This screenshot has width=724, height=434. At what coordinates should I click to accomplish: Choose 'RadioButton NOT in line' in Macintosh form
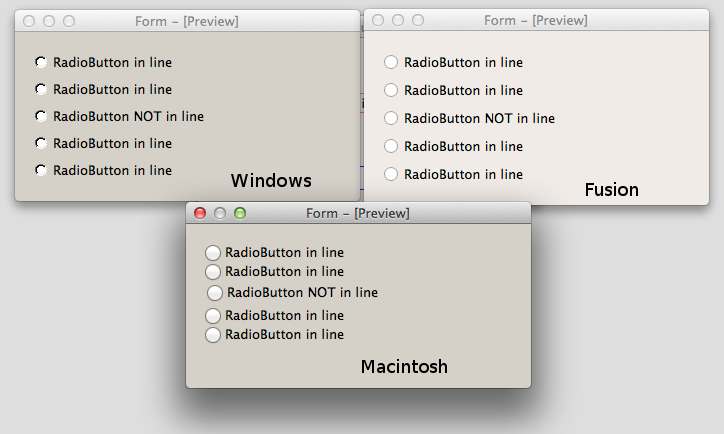(215, 293)
